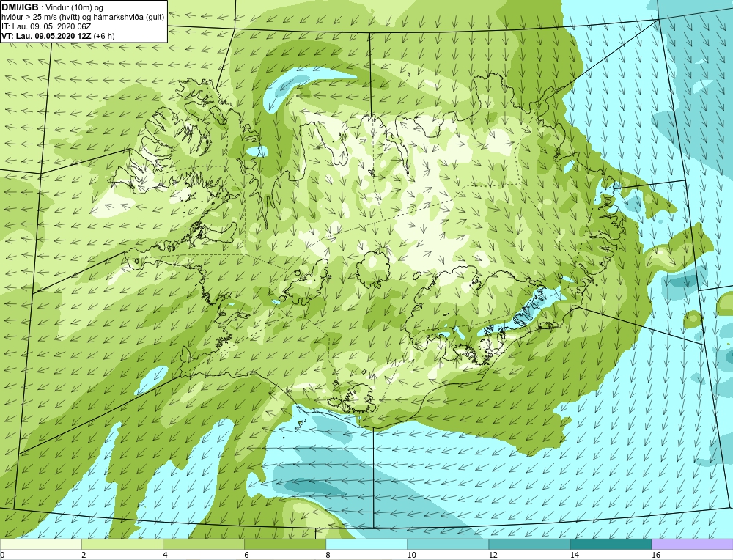Click the legend scale value 4
This screenshot has width=733, height=560.
click(x=165, y=555)
